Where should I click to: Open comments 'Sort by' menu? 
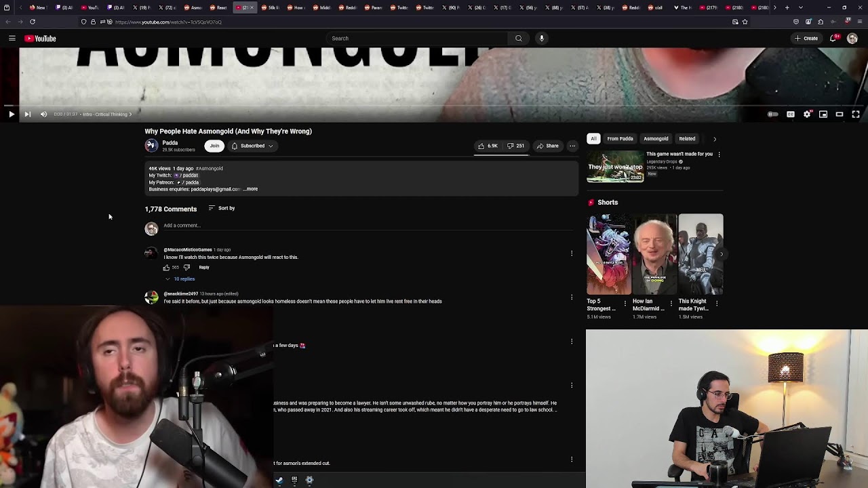(222, 208)
